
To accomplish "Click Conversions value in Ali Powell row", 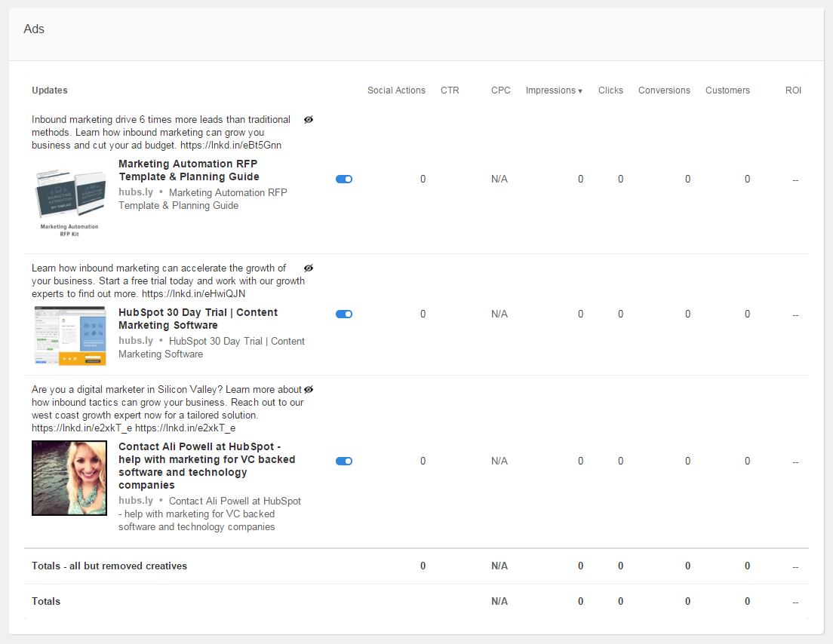I will (687, 462).
